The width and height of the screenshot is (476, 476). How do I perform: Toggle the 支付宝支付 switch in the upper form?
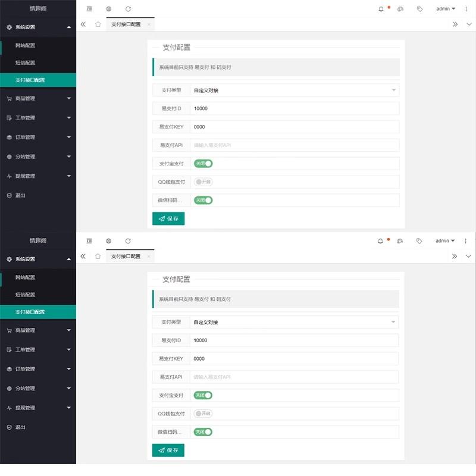pos(203,164)
